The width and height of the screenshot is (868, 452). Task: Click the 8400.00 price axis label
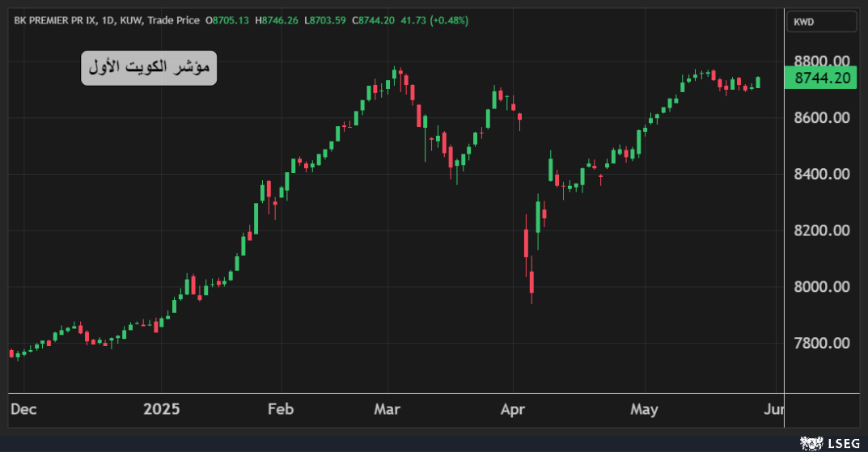click(x=821, y=174)
